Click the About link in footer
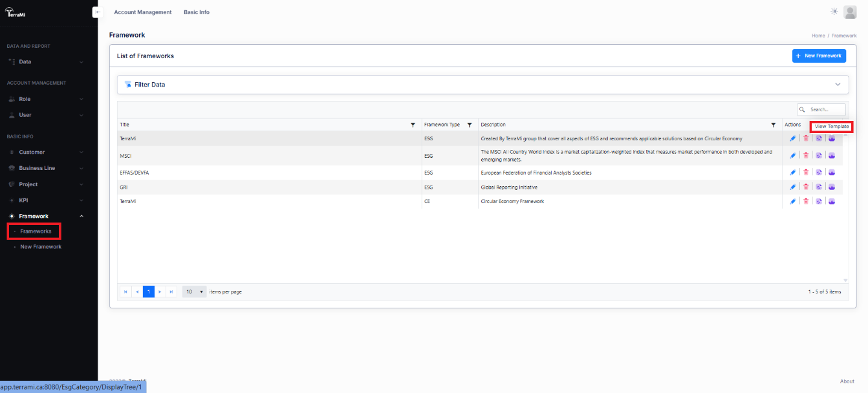Screen dimensions: 868x393 pos(847,381)
